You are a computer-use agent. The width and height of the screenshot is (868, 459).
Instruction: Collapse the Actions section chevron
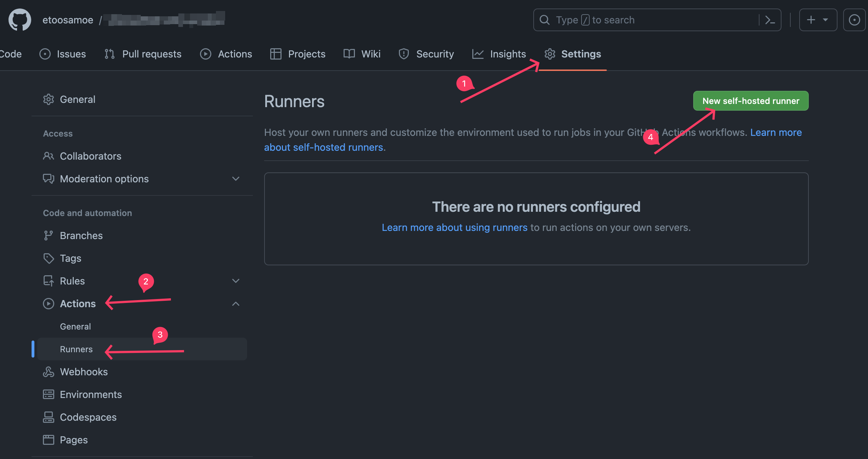(236, 304)
